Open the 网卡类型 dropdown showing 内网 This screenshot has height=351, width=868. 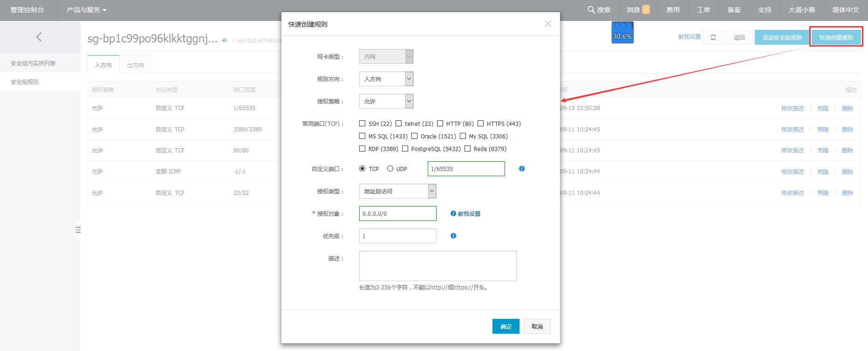[386, 56]
